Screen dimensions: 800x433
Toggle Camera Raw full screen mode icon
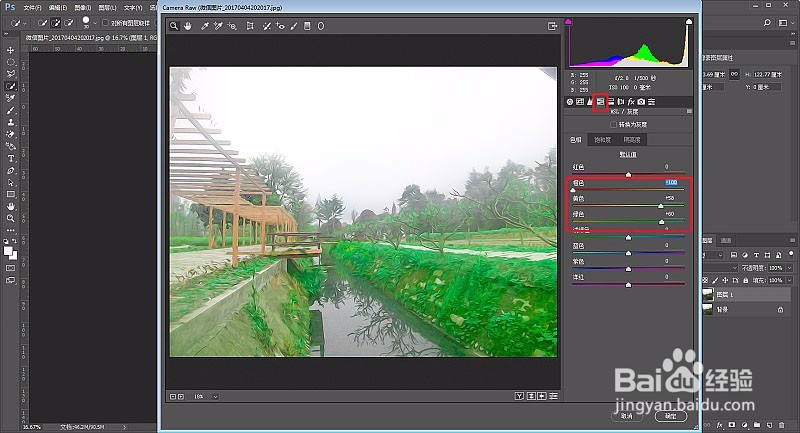pyautogui.click(x=552, y=26)
